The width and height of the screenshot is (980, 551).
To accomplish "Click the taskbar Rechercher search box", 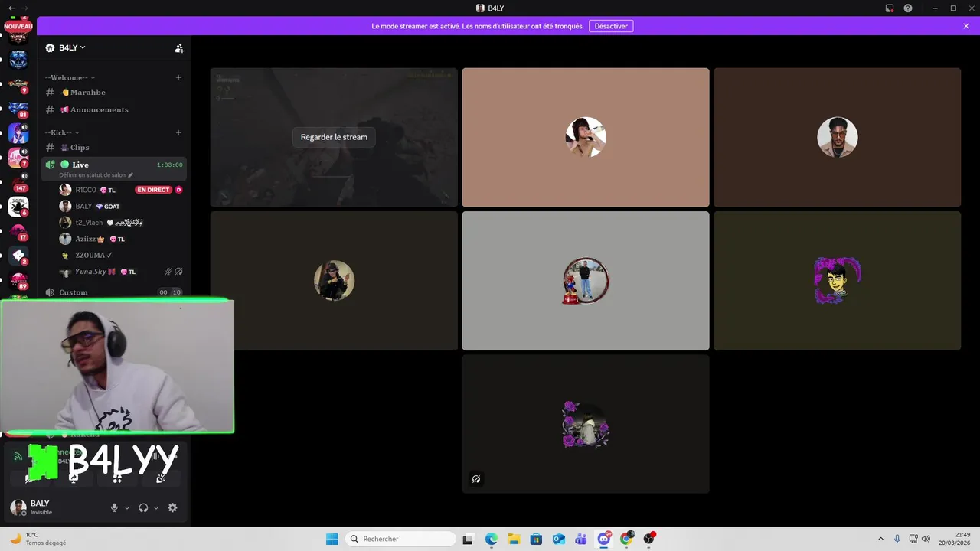I will pyautogui.click(x=400, y=539).
